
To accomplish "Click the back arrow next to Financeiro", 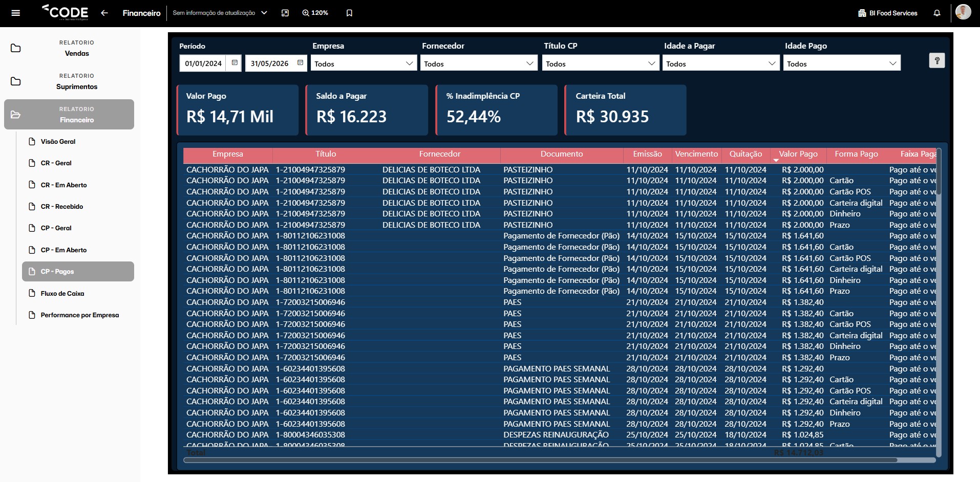I will 104,13.
